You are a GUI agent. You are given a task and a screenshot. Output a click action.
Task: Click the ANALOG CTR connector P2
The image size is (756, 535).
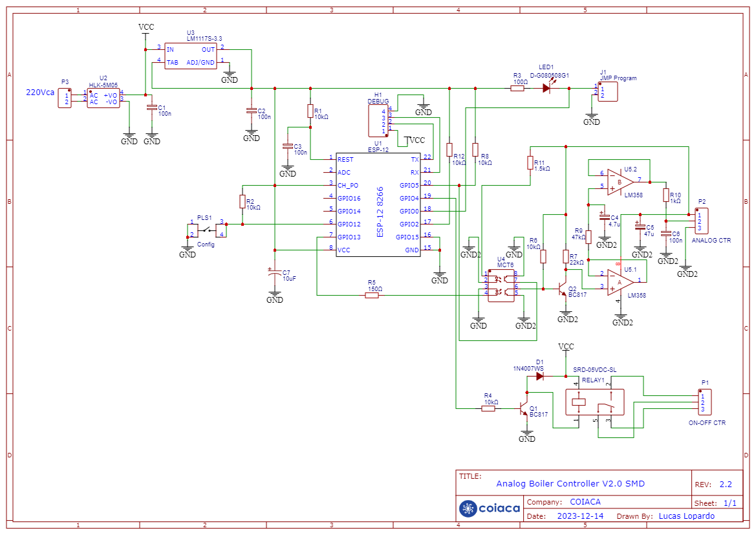click(702, 220)
